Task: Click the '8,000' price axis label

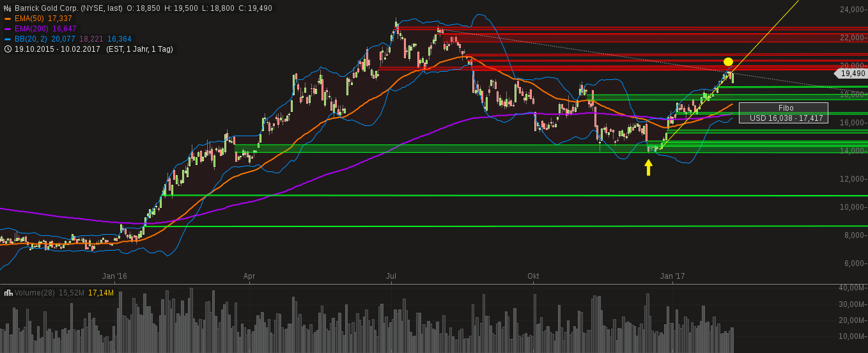Action: pos(854,235)
